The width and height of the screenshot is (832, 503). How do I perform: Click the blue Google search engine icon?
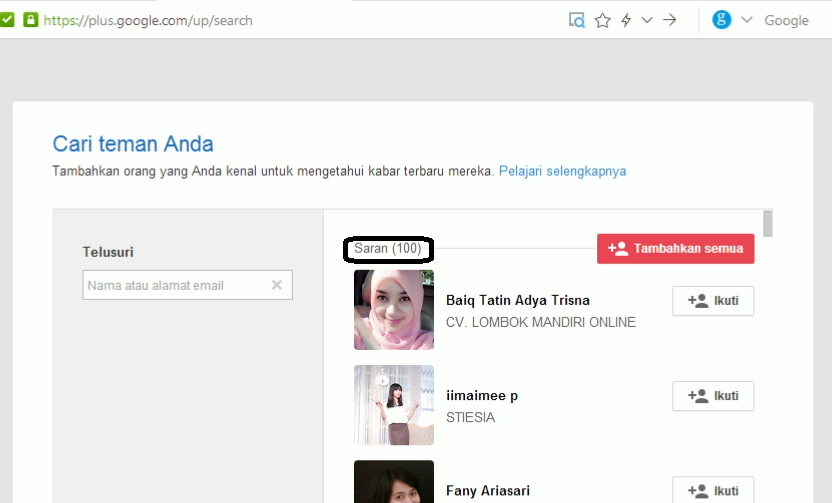point(721,20)
